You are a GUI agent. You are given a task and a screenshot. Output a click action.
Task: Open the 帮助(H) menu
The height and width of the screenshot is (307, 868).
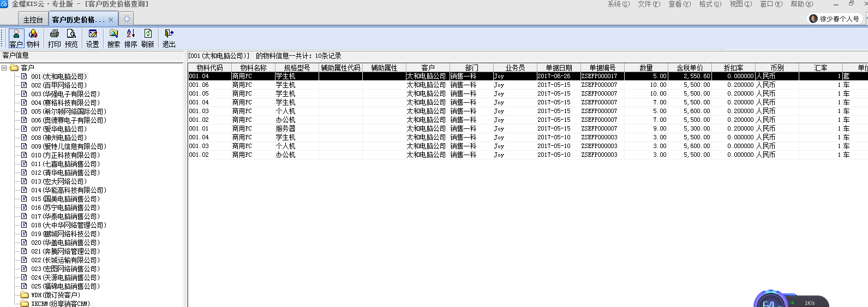(x=802, y=4)
